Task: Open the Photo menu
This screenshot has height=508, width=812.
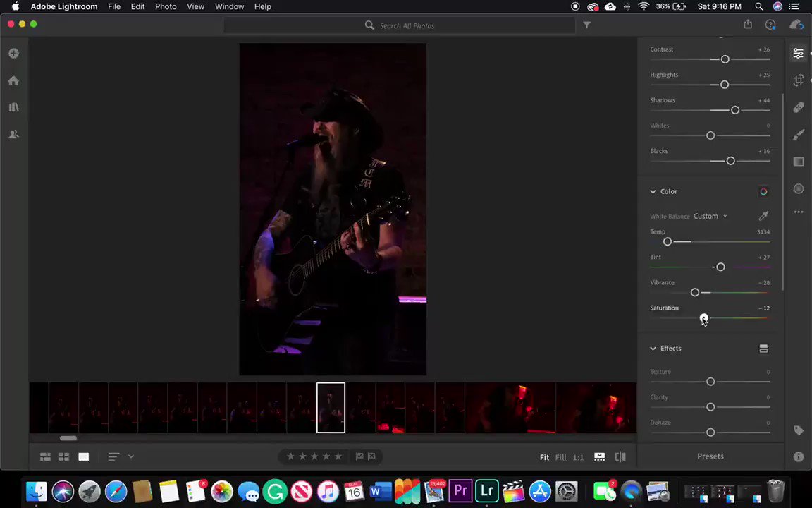Action: (x=166, y=7)
